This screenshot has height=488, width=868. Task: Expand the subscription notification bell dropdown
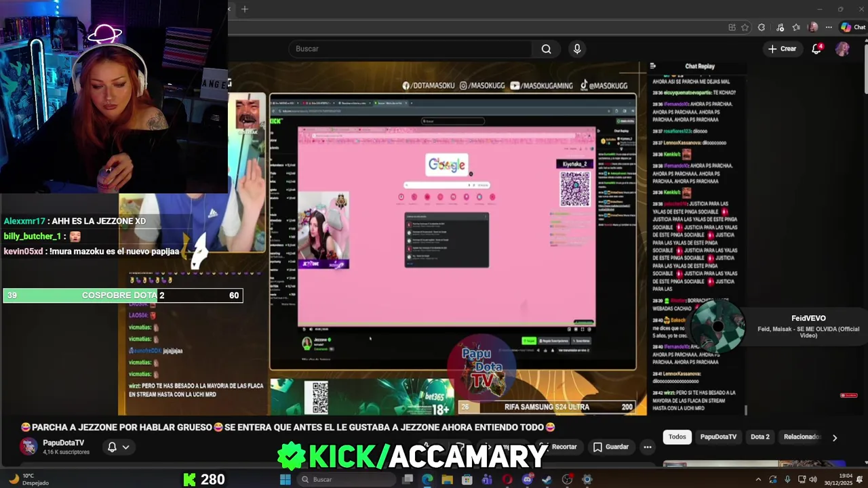[x=118, y=447]
